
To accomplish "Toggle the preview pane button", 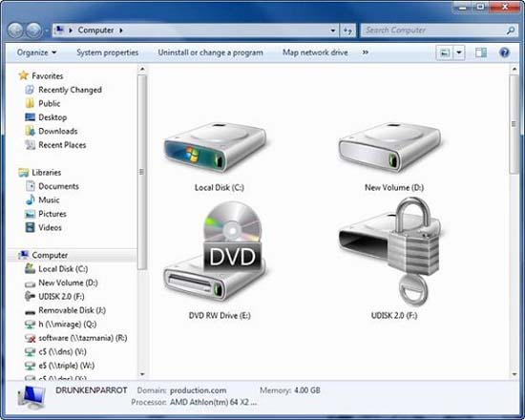I will click(481, 52).
